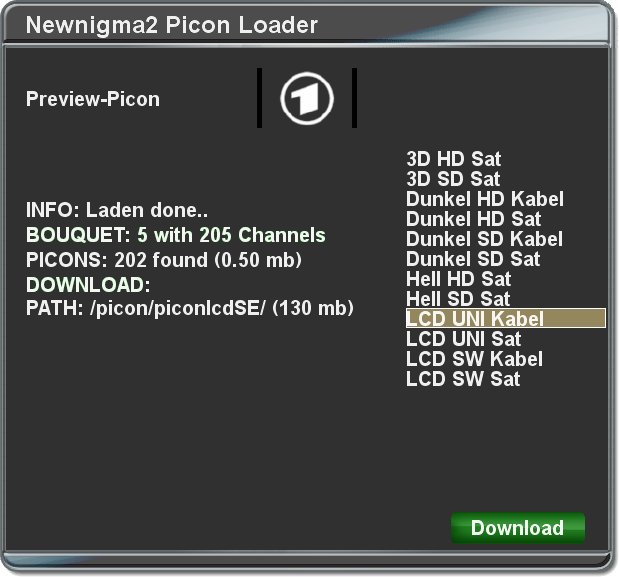Select the 3D HD Sat picon set
The height and width of the screenshot is (577, 619).
click(505, 159)
